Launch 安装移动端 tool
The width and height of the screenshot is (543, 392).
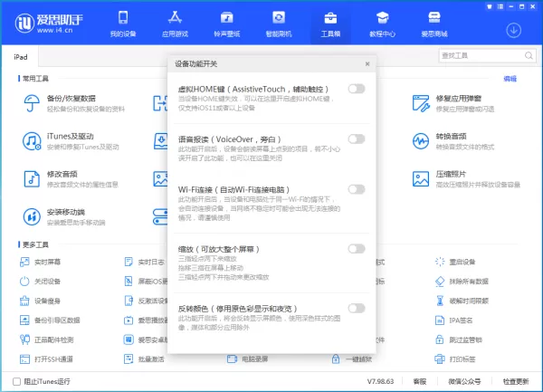(x=64, y=216)
